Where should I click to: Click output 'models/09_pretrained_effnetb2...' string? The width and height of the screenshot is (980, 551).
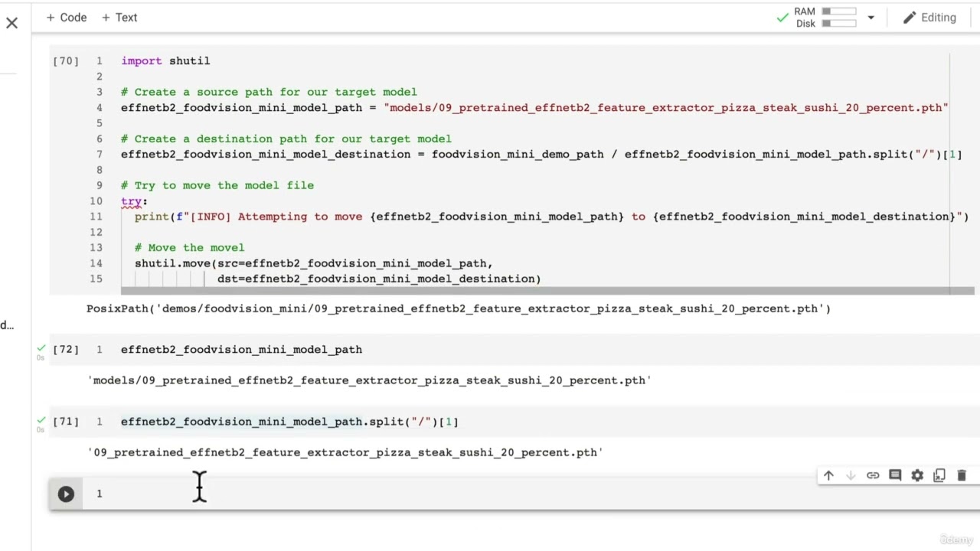[370, 380]
